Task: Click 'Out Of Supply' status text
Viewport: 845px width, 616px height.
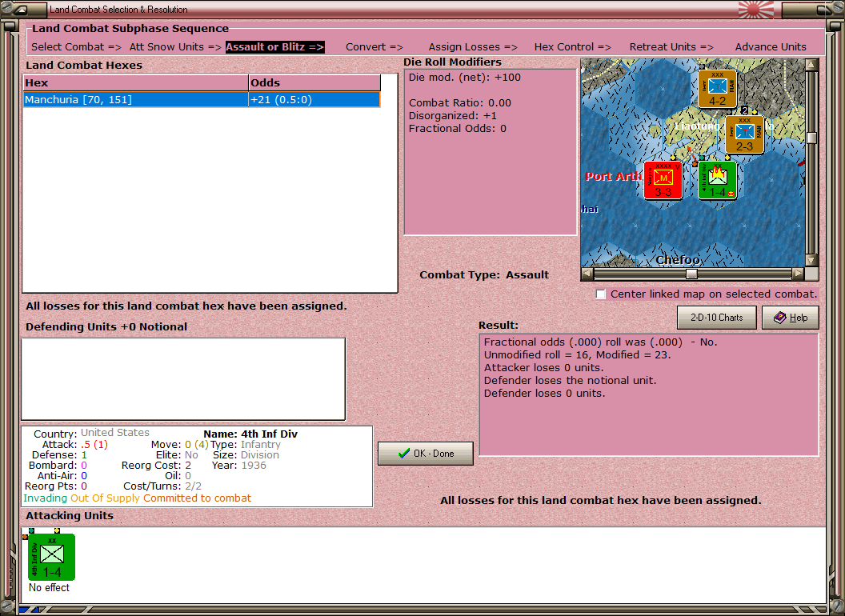Action: pyautogui.click(x=105, y=498)
